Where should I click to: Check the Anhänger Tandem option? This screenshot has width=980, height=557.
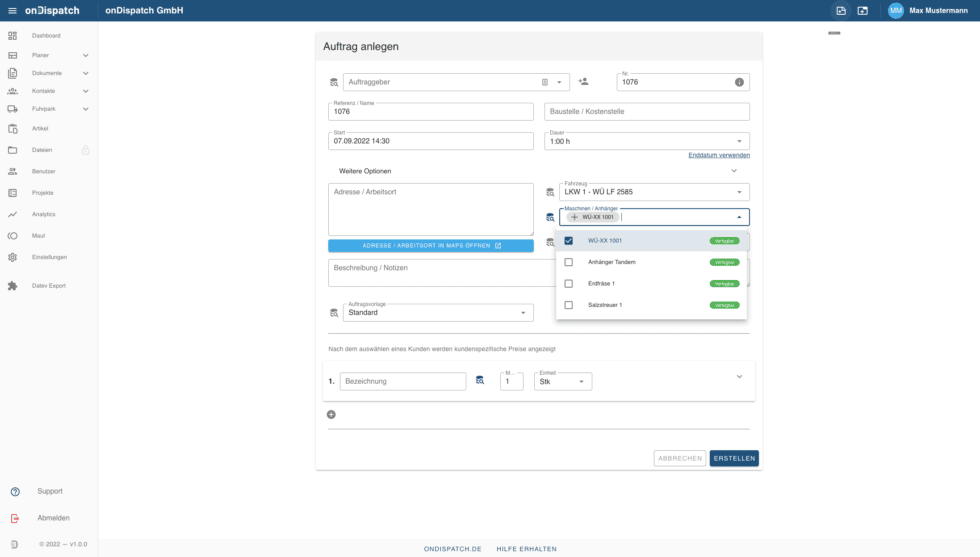(569, 262)
